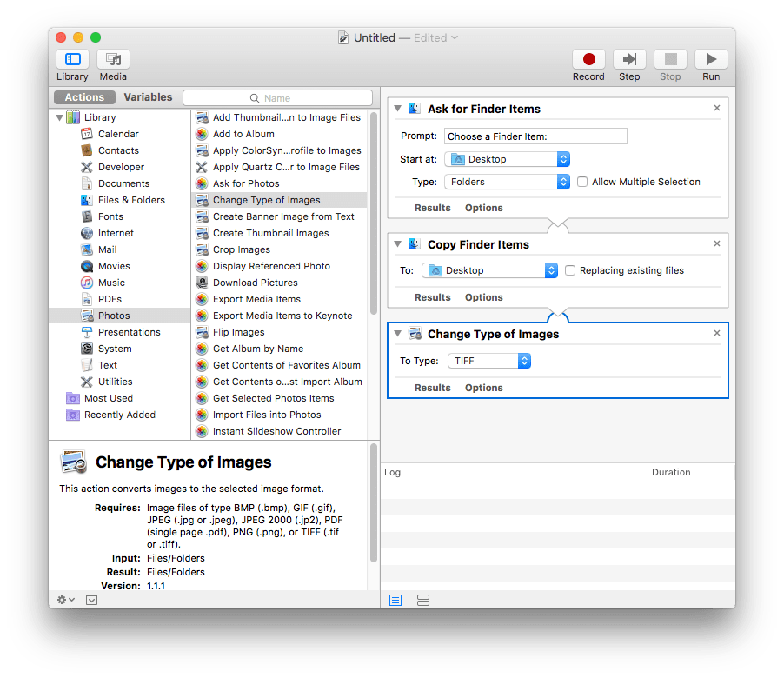Open the gear action menu at bottom left
The width and height of the screenshot is (784, 678).
pos(65,600)
